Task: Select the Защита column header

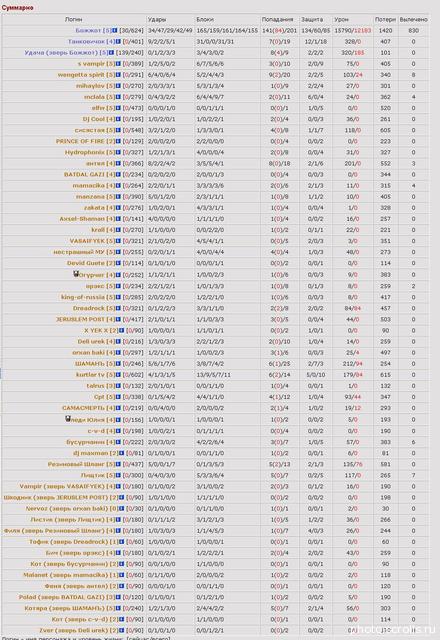Action: (x=312, y=20)
